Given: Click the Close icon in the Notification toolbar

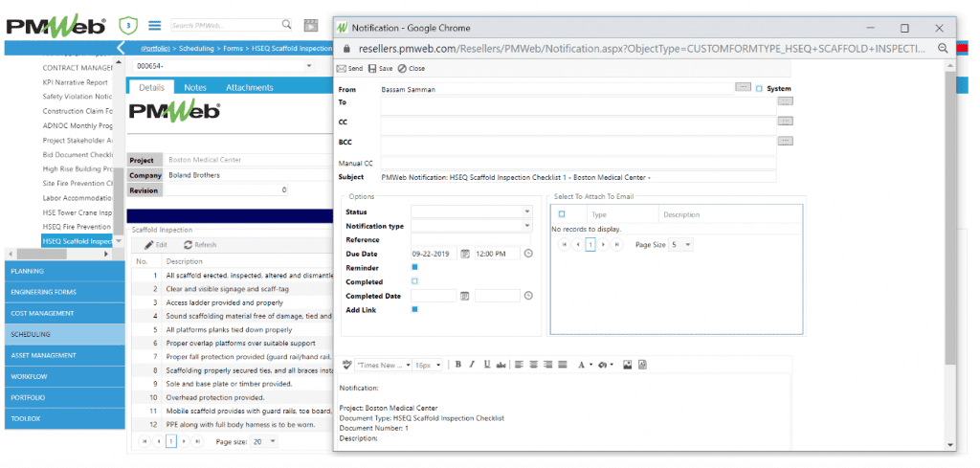Looking at the screenshot, I should pos(402,69).
